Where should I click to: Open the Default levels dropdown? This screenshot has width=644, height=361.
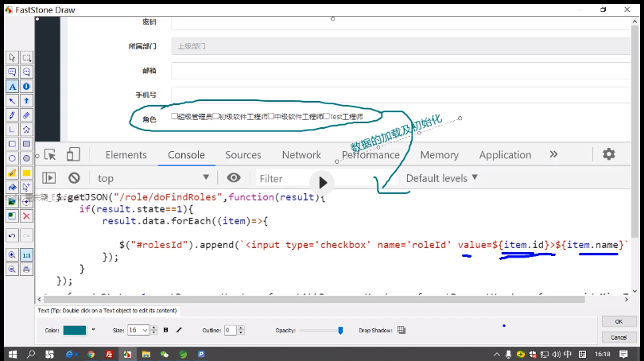click(x=442, y=178)
